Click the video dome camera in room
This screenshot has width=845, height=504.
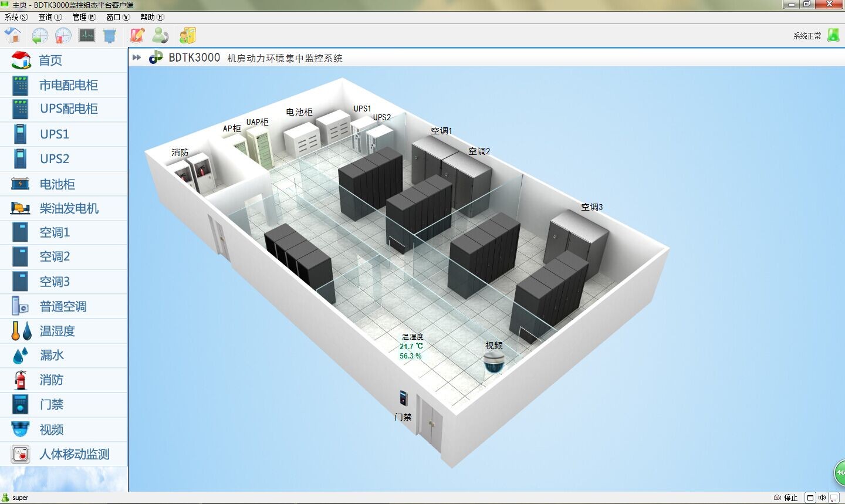(x=494, y=363)
